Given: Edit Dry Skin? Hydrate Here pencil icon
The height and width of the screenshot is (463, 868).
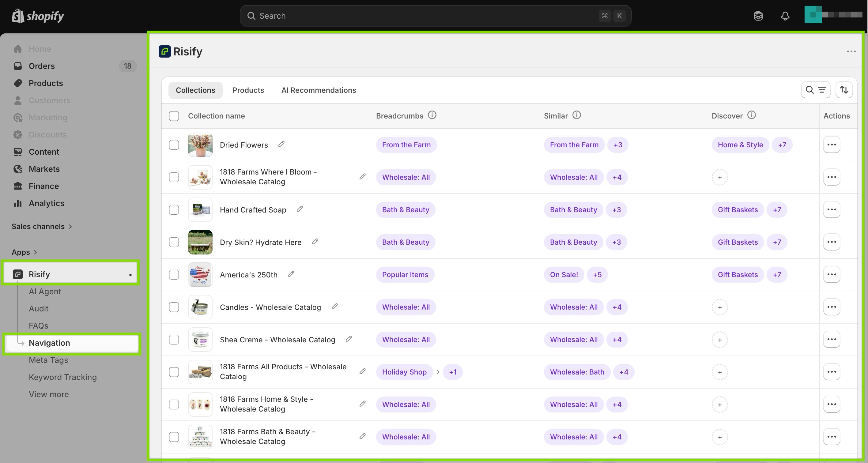Looking at the screenshot, I should pos(315,242).
